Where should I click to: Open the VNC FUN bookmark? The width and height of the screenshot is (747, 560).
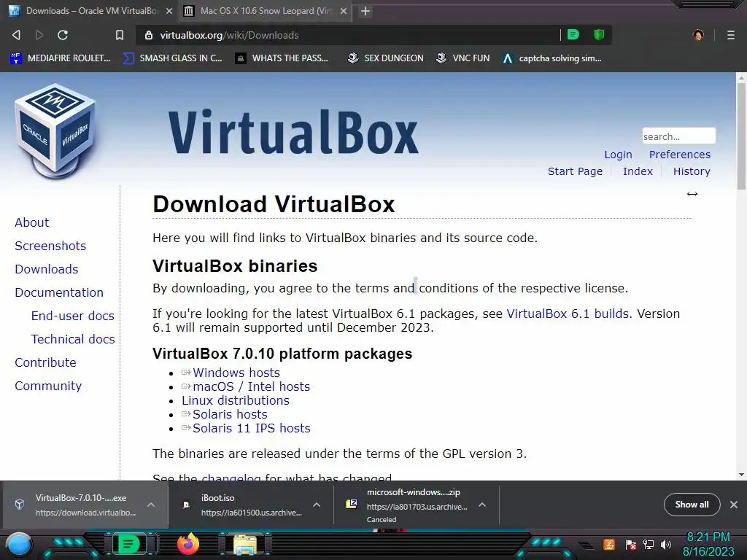pos(463,58)
